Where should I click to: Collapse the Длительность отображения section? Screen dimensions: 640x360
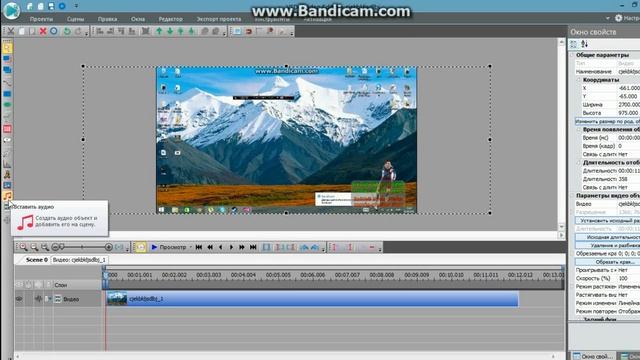tap(579, 162)
